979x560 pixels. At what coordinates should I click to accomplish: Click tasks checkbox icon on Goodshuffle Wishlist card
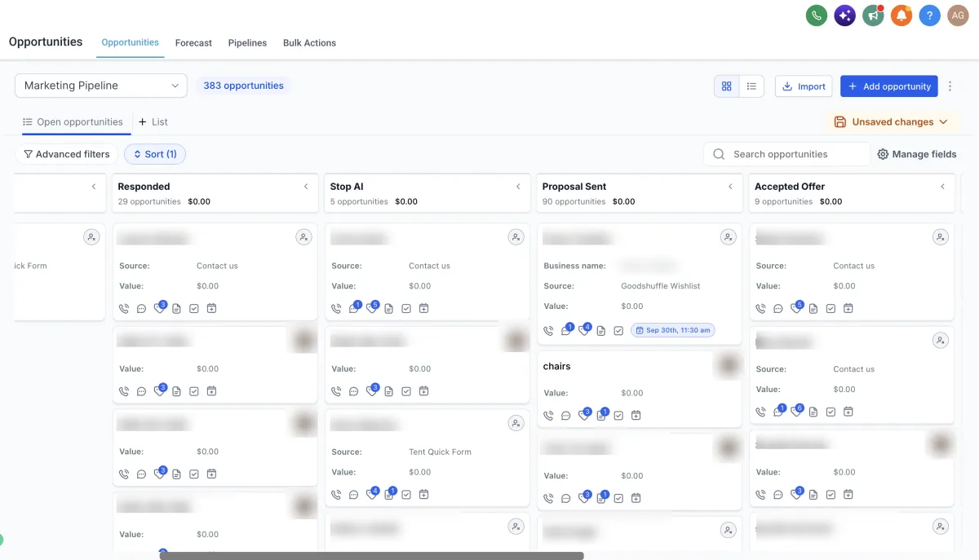[x=618, y=330]
